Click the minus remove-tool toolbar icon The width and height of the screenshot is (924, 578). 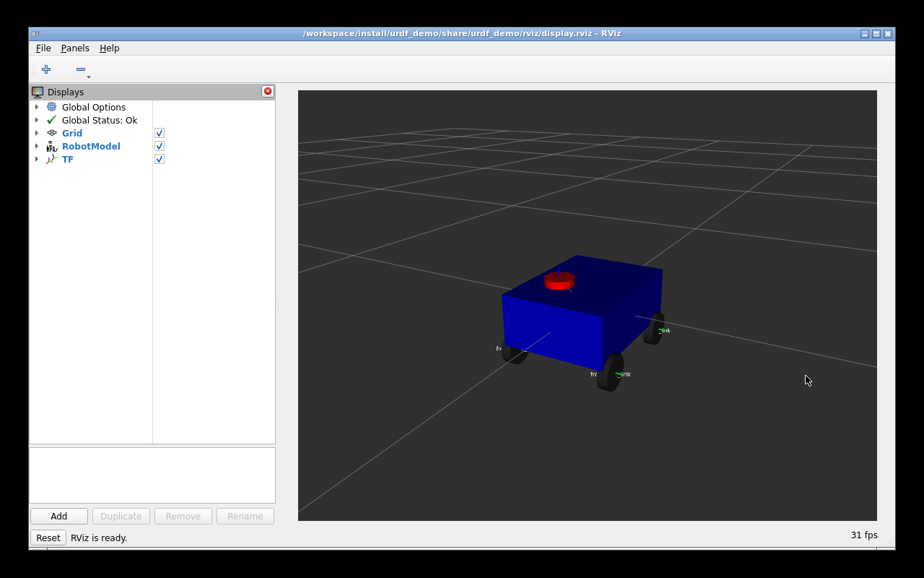(x=81, y=69)
